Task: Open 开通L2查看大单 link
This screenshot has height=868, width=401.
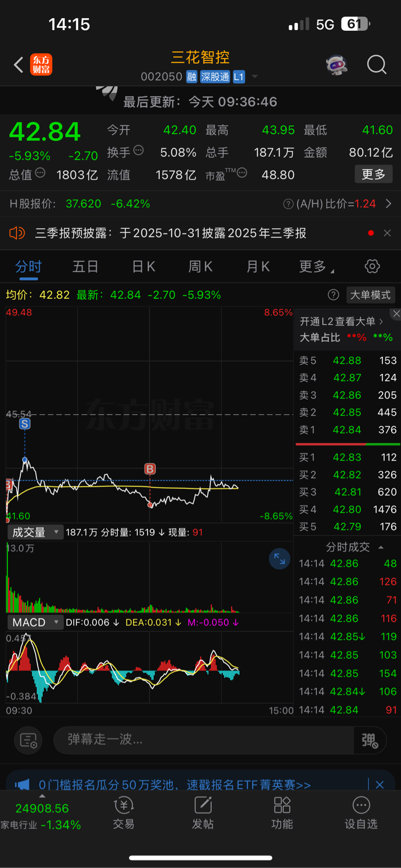Action: (341, 321)
